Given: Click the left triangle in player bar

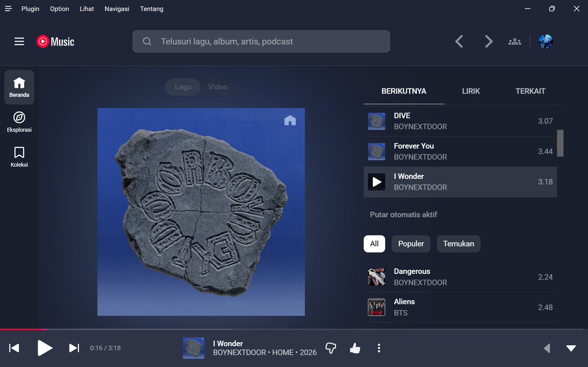Looking at the screenshot, I should 547,348.
